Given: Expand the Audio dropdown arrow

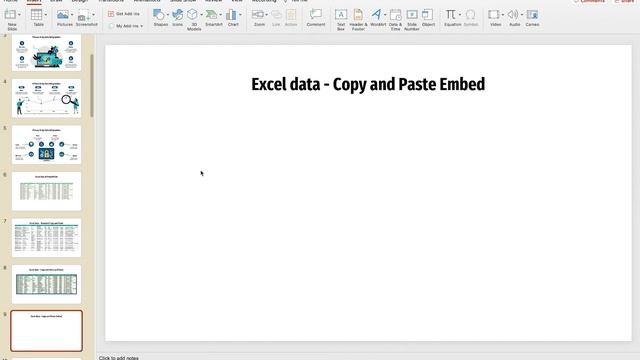Looking at the screenshot, I should 522,15.
